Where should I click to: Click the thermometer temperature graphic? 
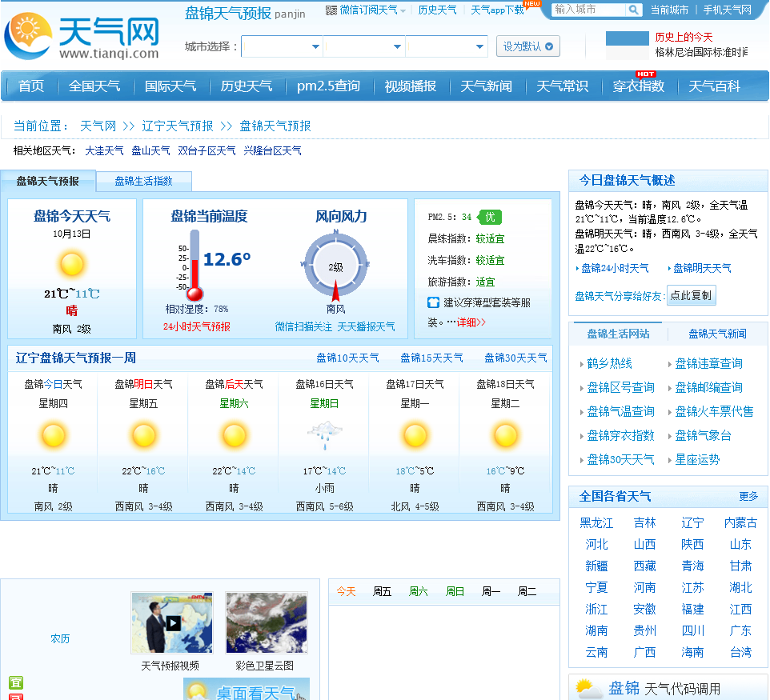(x=195, y=266)
